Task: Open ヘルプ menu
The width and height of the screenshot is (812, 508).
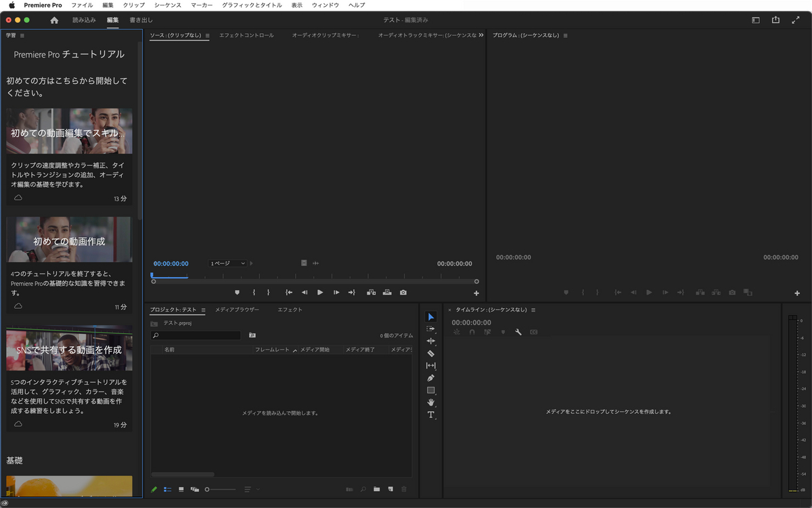Action: pos(357,5)
